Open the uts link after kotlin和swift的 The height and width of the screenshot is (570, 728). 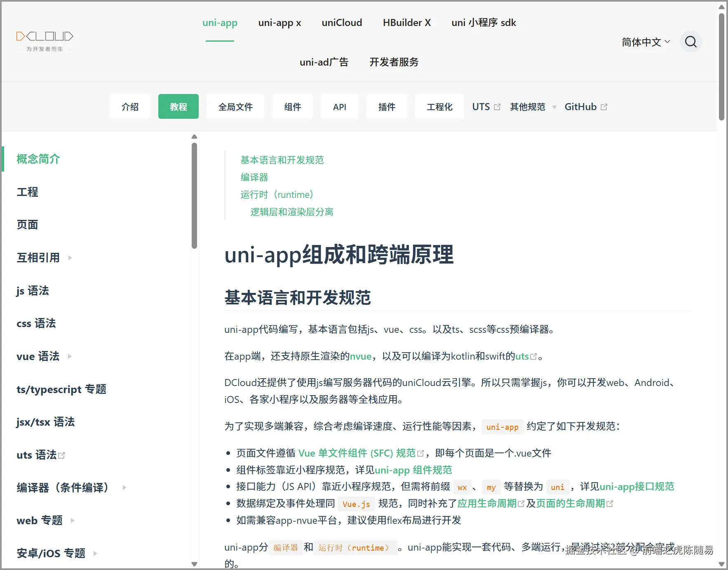pos(522,356)
